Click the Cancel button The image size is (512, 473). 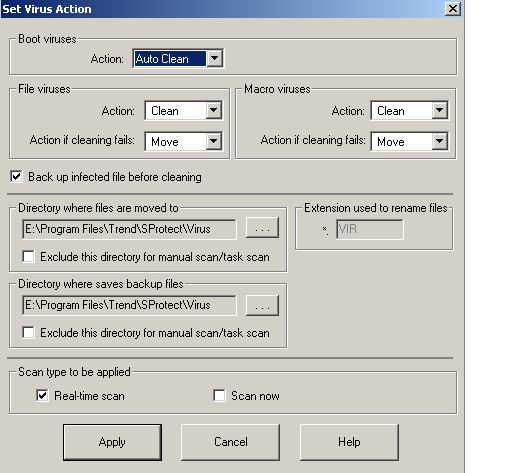point(230,442)
